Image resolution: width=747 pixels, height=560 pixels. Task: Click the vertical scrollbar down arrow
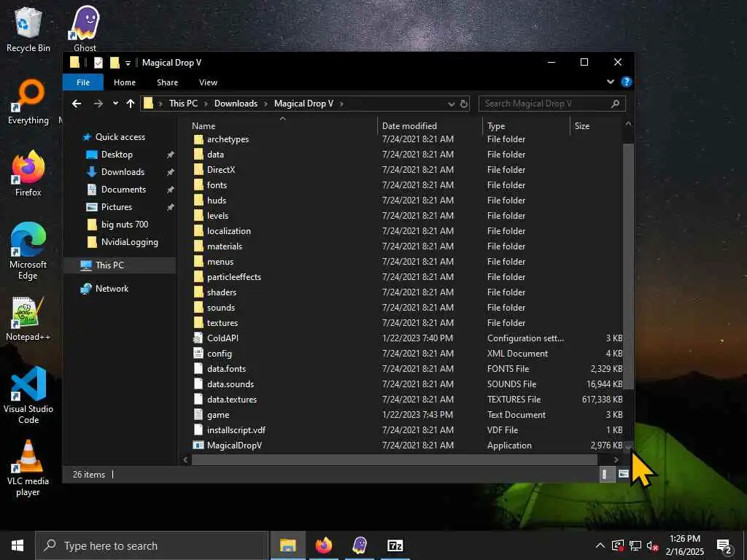[628, 446]
